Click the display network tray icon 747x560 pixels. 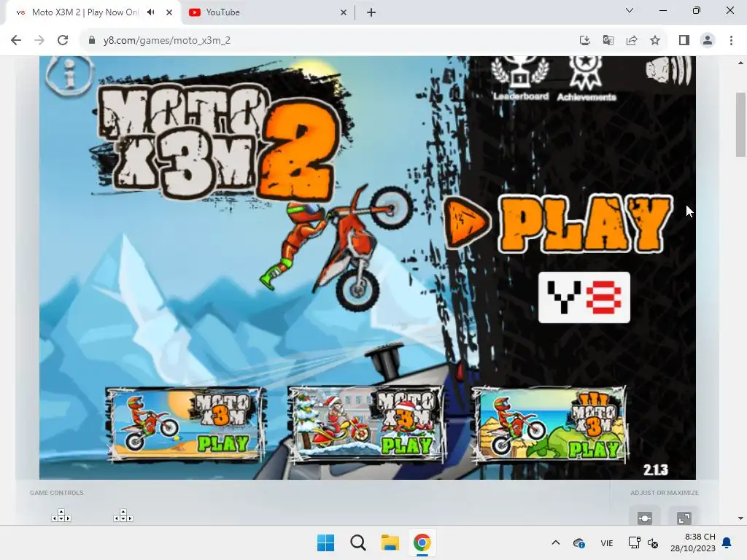coord(634,542)
